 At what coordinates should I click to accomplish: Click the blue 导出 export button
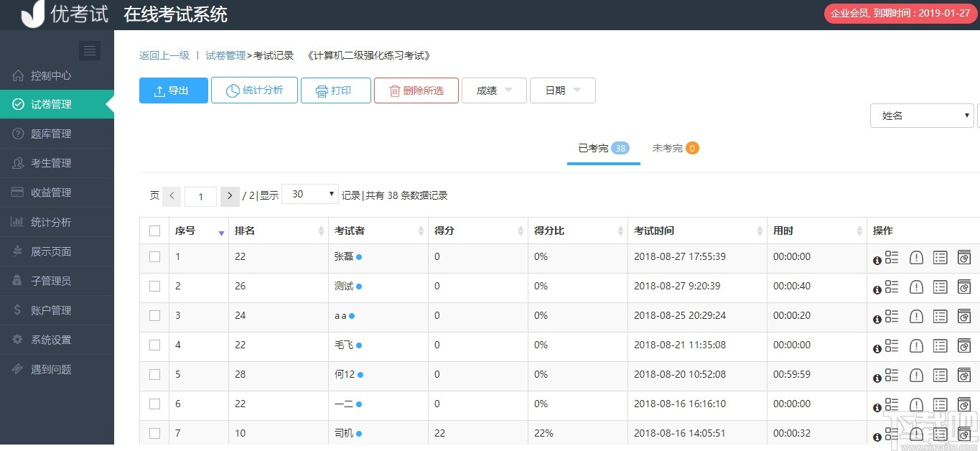(174, 90)
